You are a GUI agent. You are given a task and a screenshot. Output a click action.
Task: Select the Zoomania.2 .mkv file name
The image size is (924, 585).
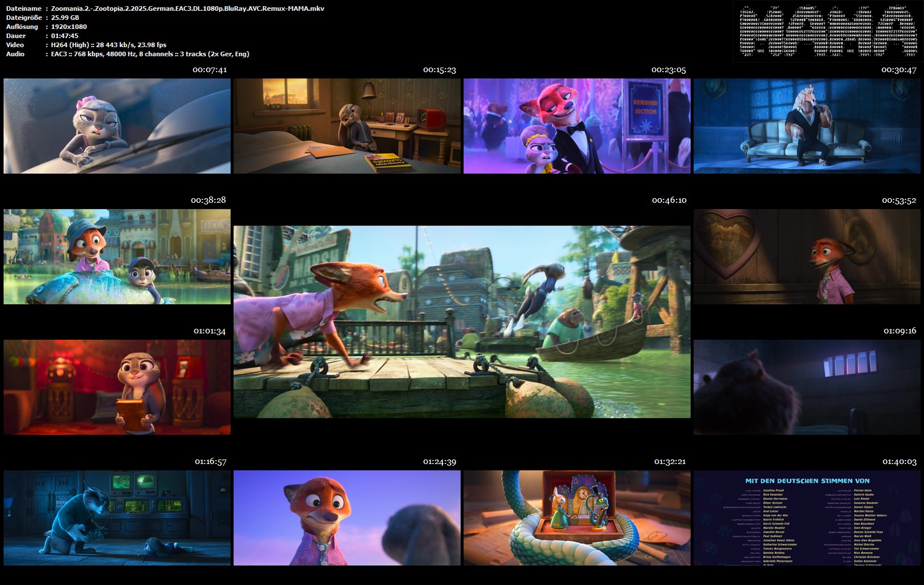187,9
